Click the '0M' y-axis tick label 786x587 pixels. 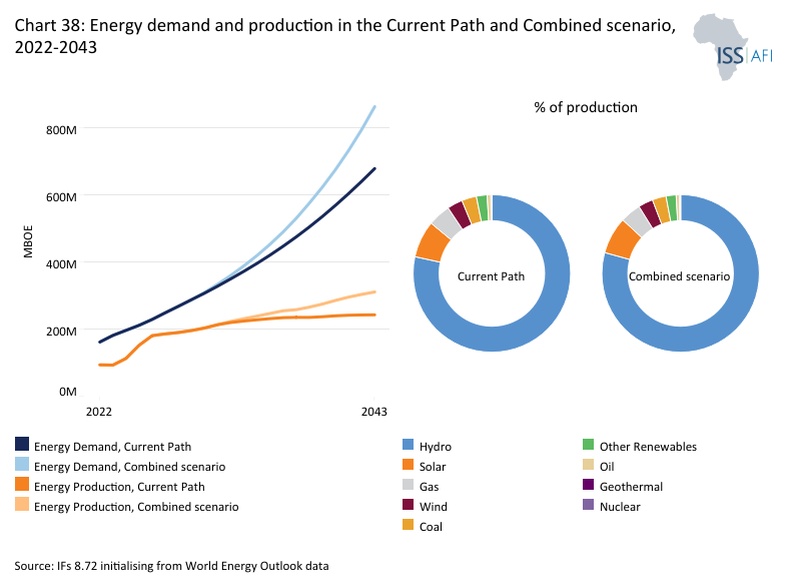(68, 392)
